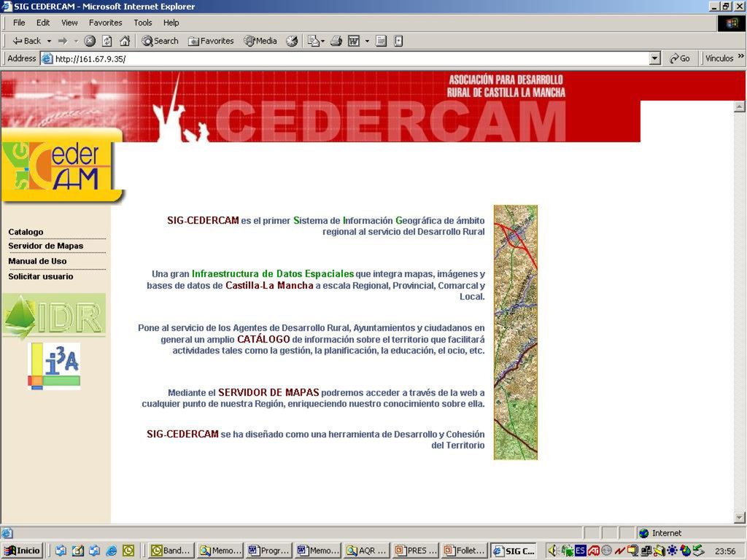The height and width of the screenshot is (560, 747).
Task: Open the Back history dropdown arrow
Action: [x=49, y=41]
